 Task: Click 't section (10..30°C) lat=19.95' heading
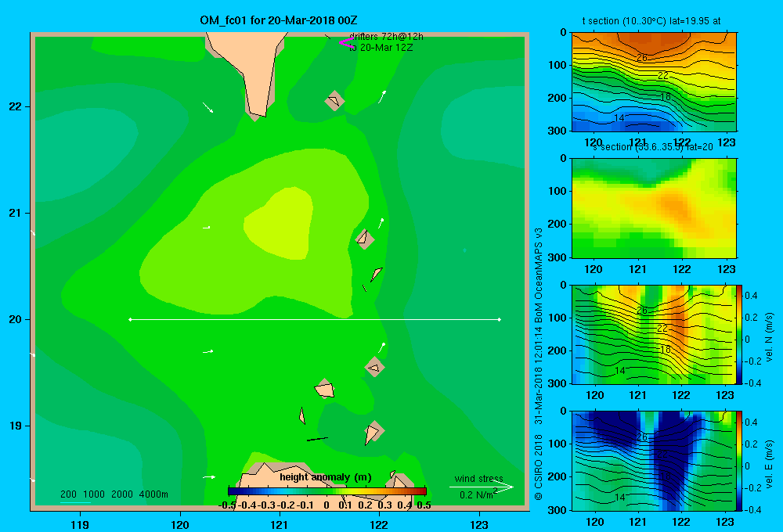pos(651,21)
